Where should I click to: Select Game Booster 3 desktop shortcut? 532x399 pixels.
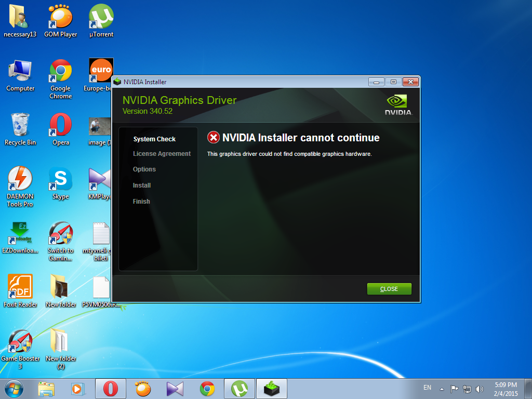click(x=20, y=349)
